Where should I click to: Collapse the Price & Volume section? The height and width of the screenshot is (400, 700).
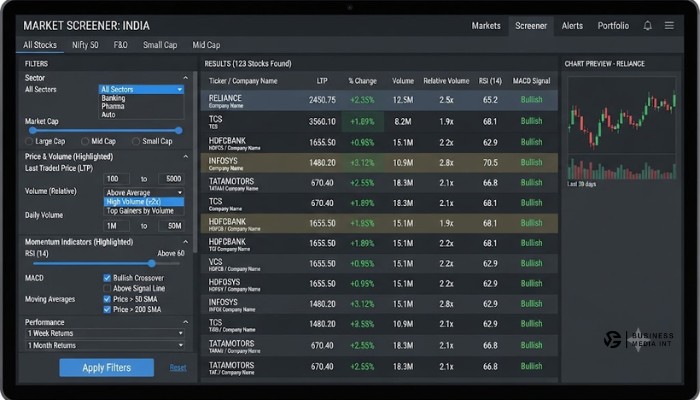(186, 157)
